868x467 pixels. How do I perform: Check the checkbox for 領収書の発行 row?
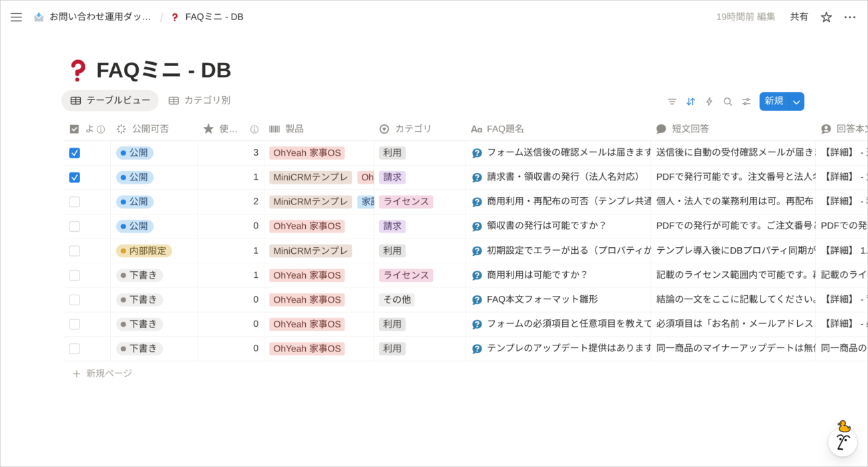[74, 226]
